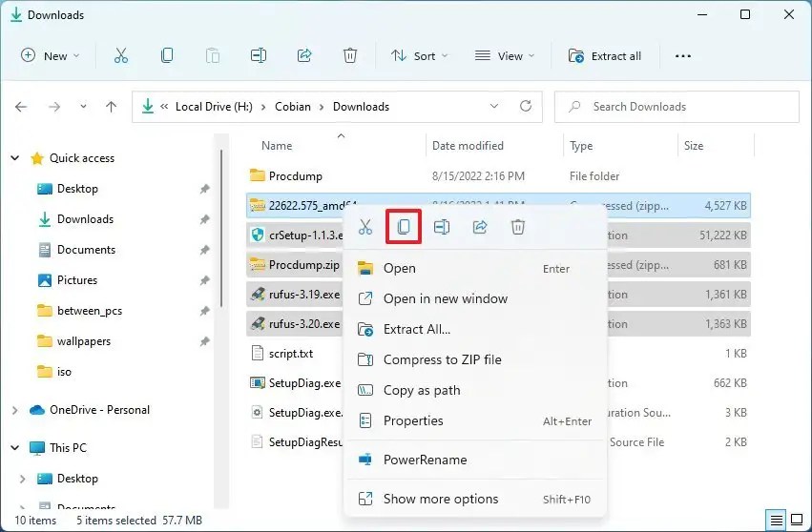
Task: Click the navigation pane scrollbar
Action: 221,228
